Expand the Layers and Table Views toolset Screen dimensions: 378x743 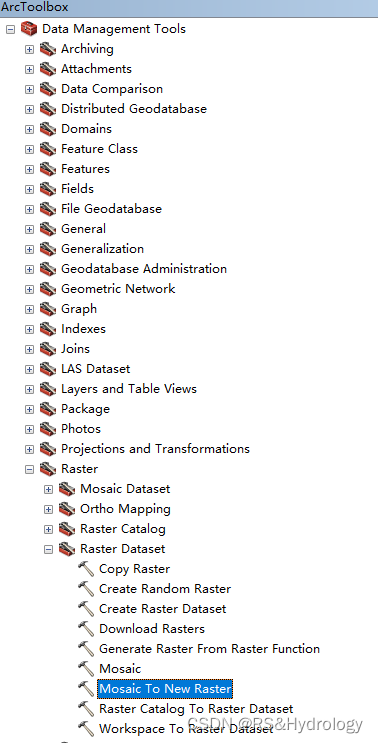point(29,389)
